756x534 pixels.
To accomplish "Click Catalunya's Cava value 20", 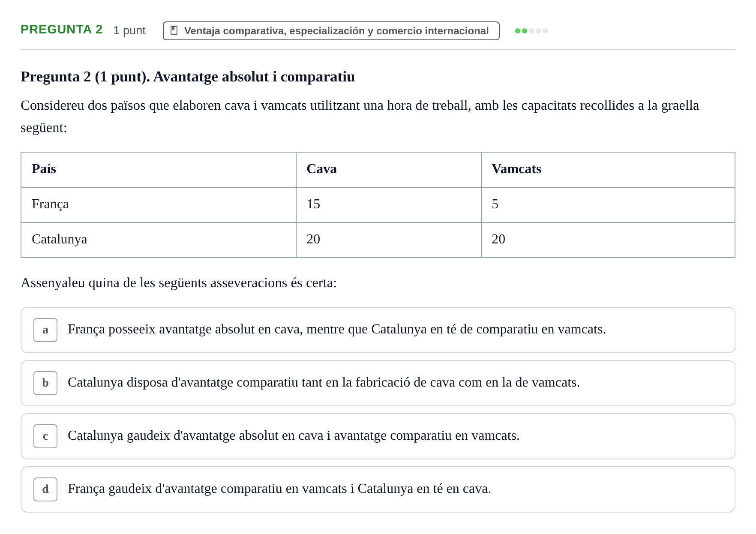I will click(313, 239).
